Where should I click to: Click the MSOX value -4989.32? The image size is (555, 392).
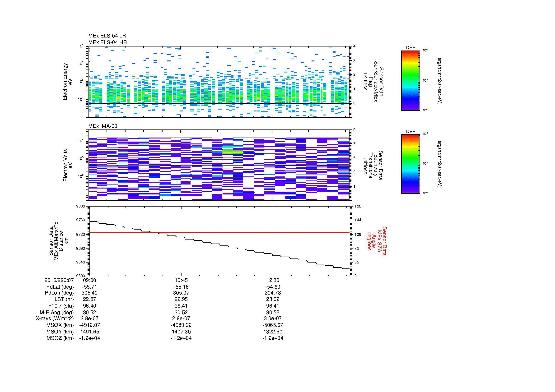click(x=181, y=325)
